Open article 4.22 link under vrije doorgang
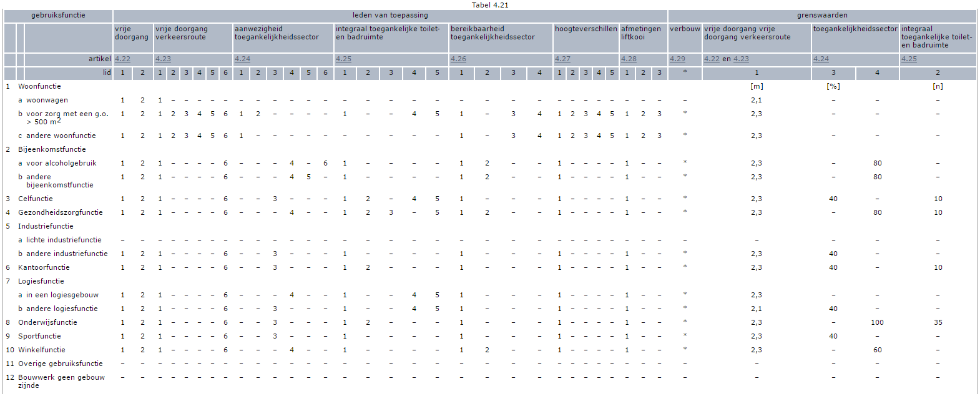Image resolution: width=980 pixels, height=396 pixels. 122,59
